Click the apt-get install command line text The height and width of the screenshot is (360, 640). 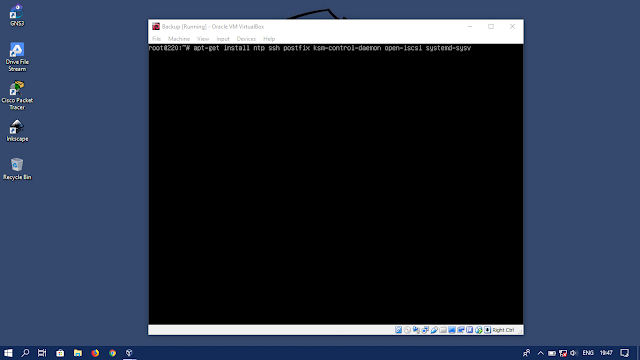332,48
